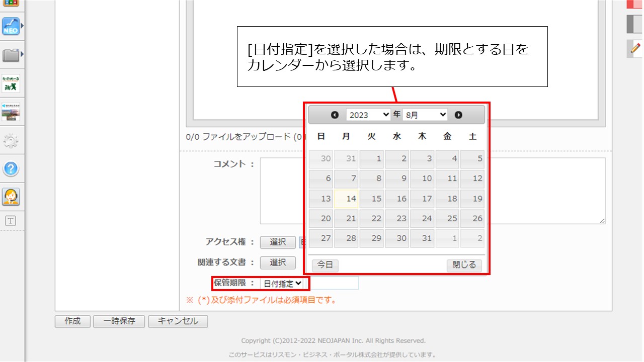Go to next month with the right arrow

[x=458, y=114]
